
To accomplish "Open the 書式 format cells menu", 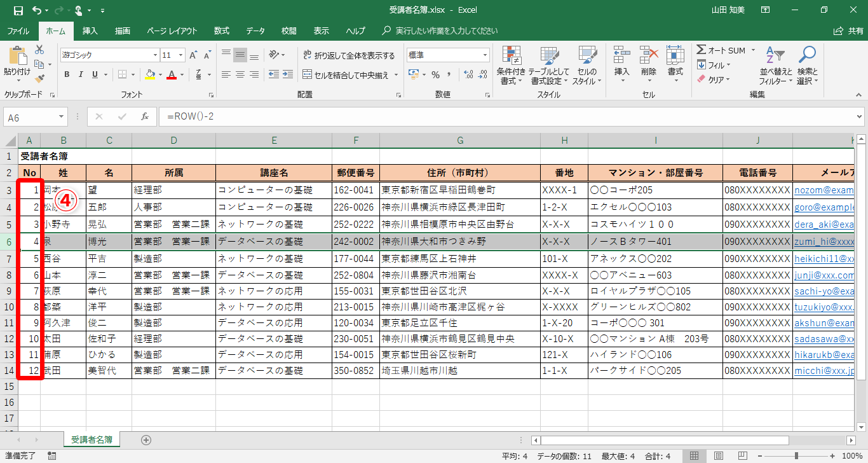I will [675, 66].
